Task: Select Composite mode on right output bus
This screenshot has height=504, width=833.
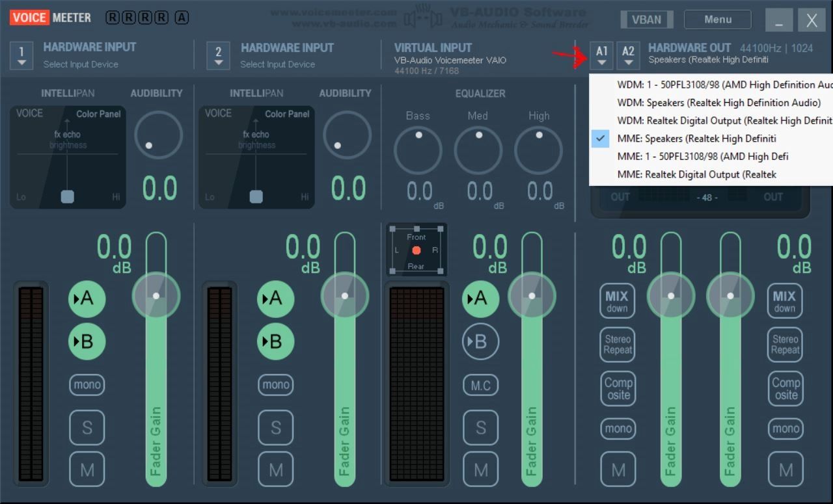Action: 785,388
